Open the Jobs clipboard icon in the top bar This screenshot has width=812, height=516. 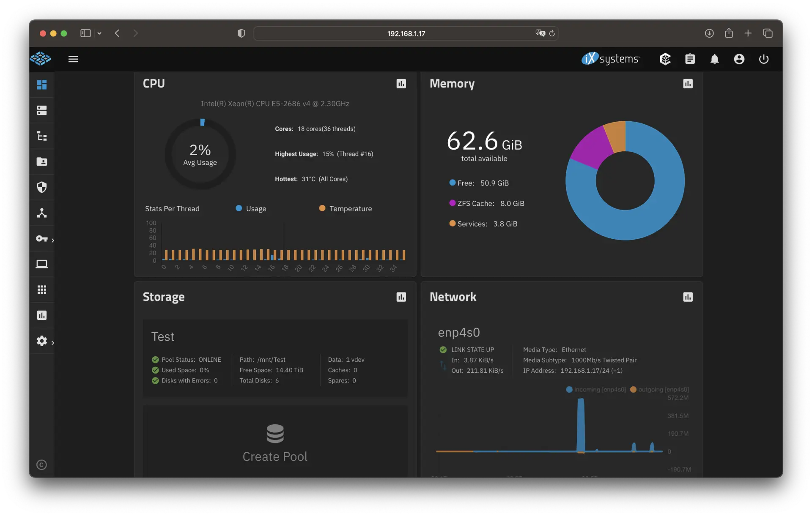pyautogui.click(x=690, y=59)
